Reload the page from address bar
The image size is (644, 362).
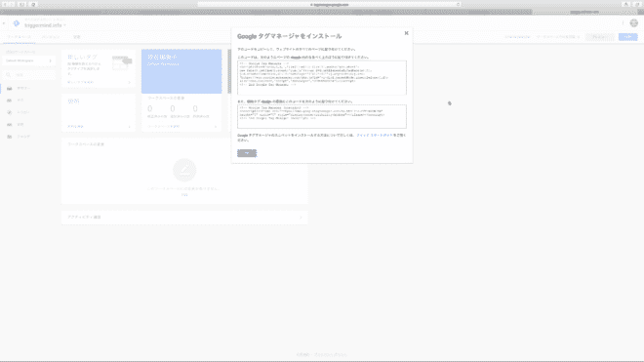point(458,5)
